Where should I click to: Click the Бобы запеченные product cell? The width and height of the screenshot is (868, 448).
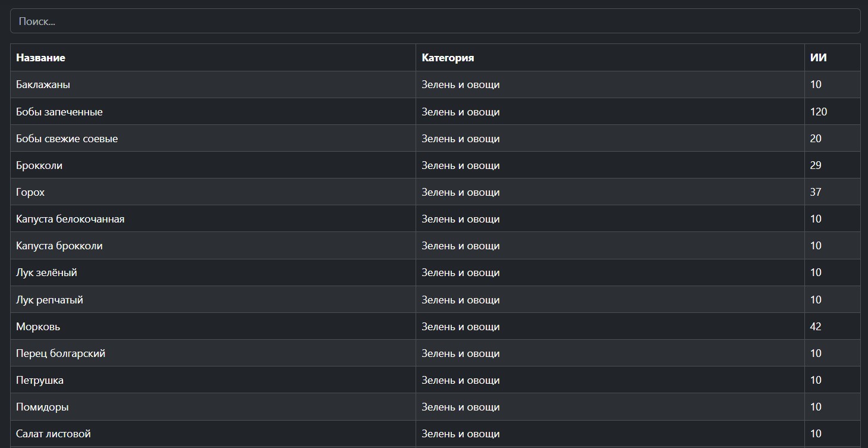coord(59,112)
